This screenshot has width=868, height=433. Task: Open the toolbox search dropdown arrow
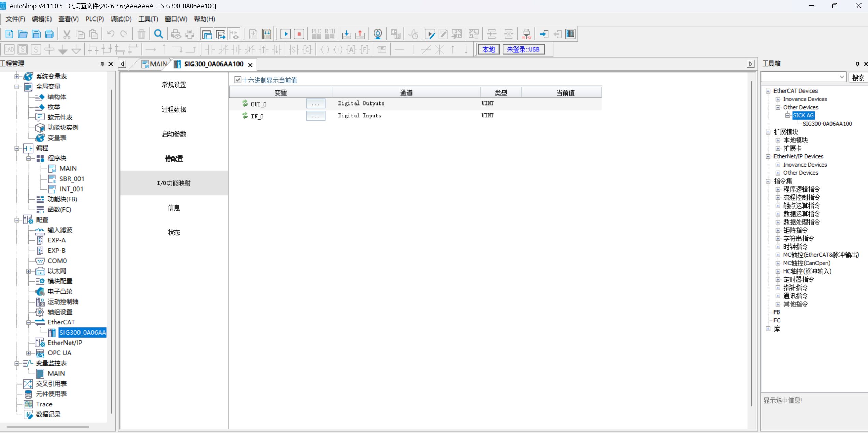point(842,77)
